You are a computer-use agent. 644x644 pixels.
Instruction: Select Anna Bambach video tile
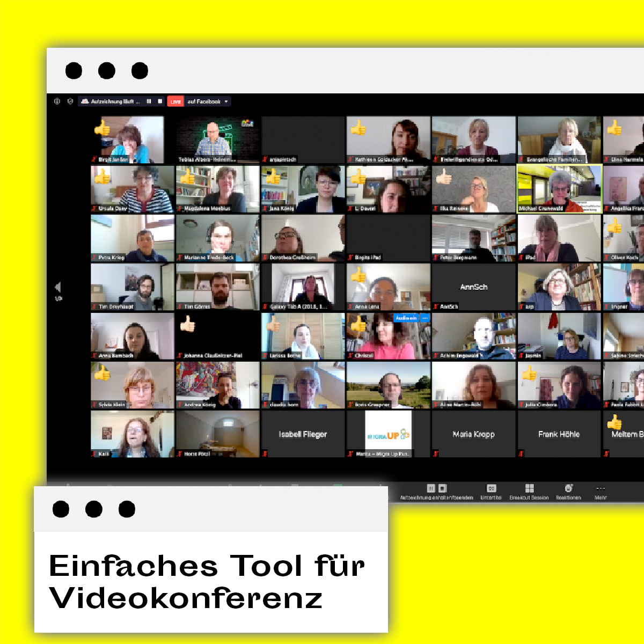click(132, 336)
